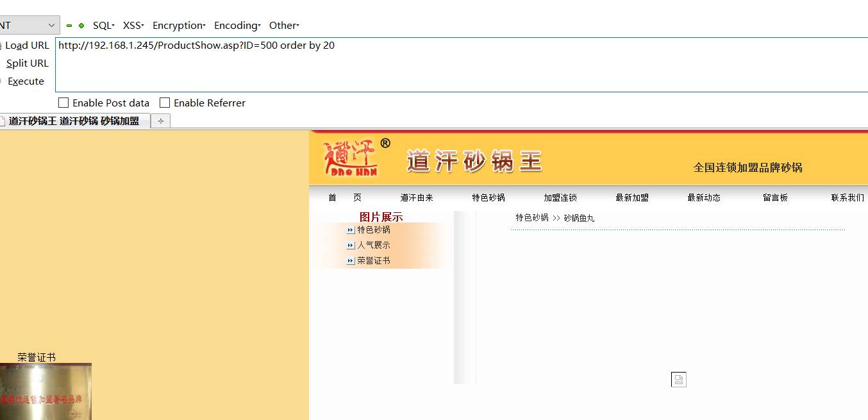Go to 首页 in navigation bar
This screenshot has height=420, width=868.
pyautogui.click(x=345, y=197)
